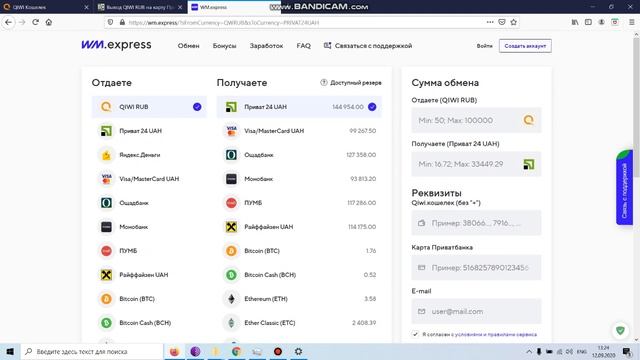This screenshot has width=640, height=360.
Task: Open Firefox from the taskbar
Action: pos(174,351)
